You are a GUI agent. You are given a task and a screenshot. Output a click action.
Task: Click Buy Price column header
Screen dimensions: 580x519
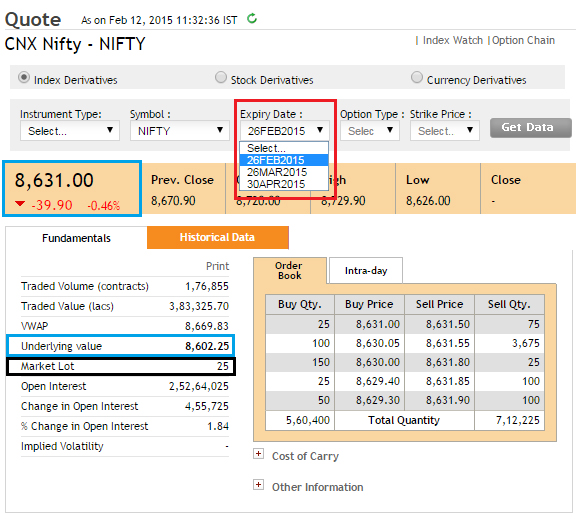[369, 304]
